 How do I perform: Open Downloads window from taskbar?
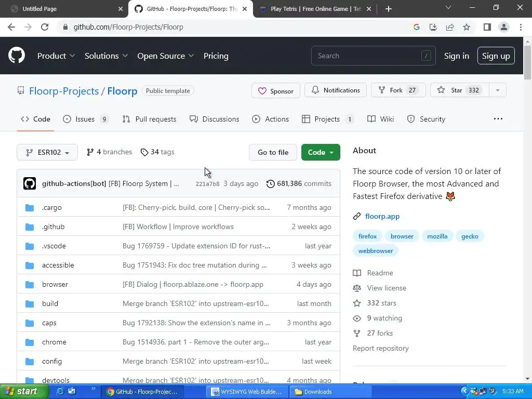pos(330,392)
